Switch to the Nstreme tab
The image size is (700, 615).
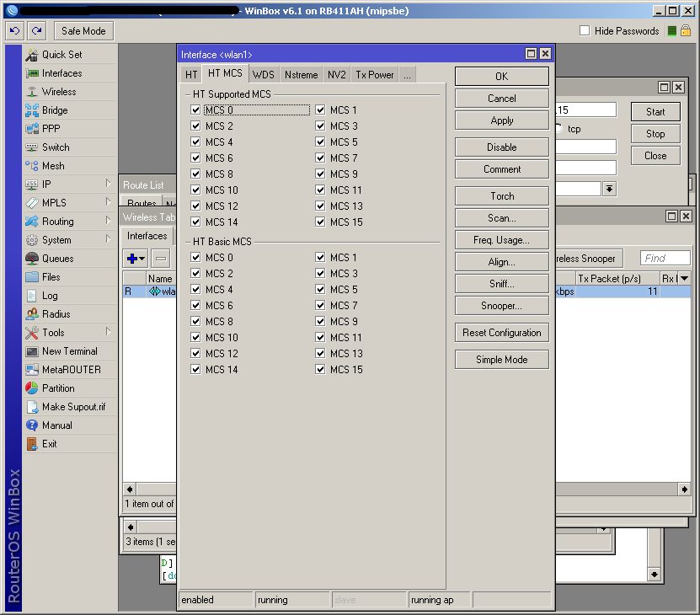tap(302, 75)
